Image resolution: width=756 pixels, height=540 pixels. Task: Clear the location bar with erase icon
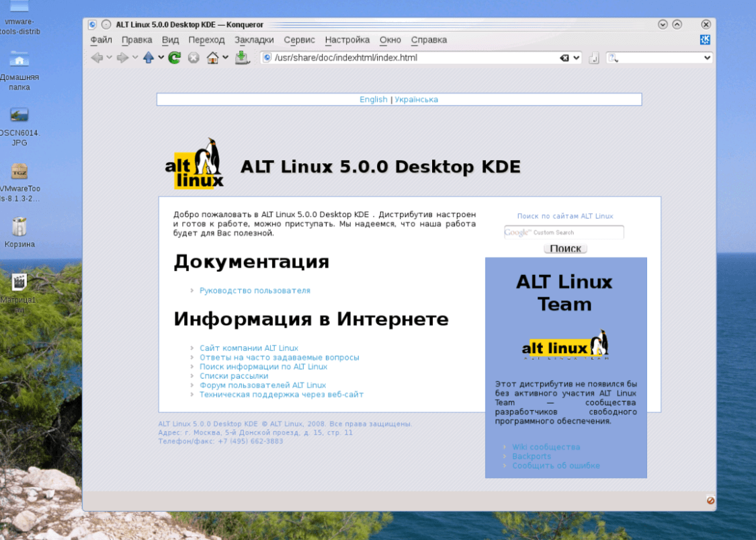[x=564, y=58]
